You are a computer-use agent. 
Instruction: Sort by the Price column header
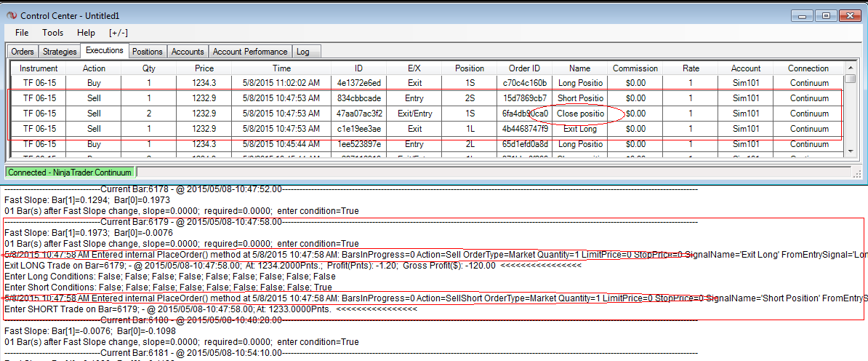tap(204, 68)
